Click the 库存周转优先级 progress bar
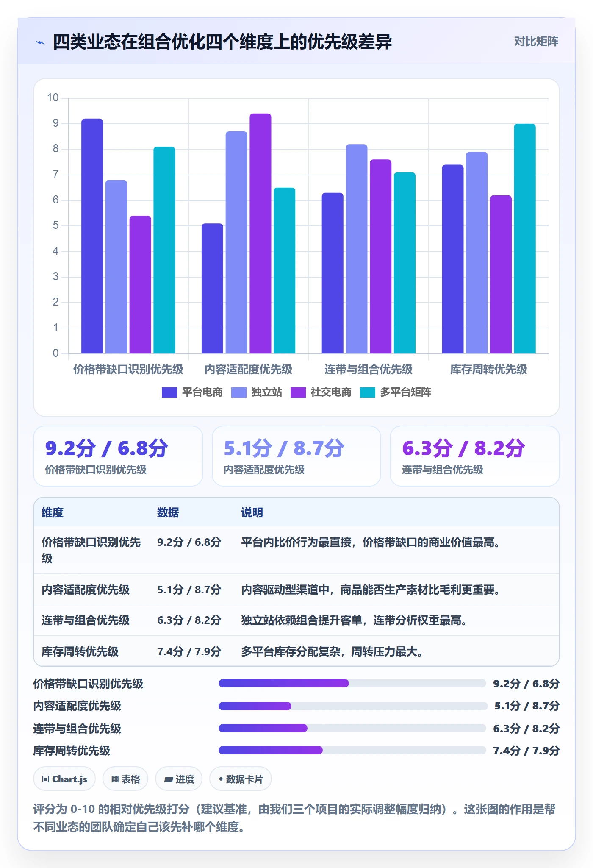 (x=352, y=750)
